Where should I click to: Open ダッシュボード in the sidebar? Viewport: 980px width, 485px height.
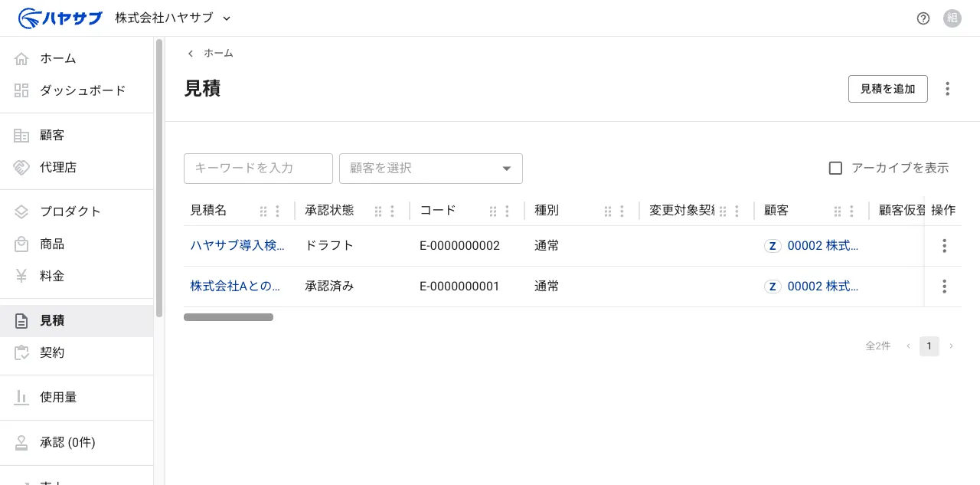point(77,90)
